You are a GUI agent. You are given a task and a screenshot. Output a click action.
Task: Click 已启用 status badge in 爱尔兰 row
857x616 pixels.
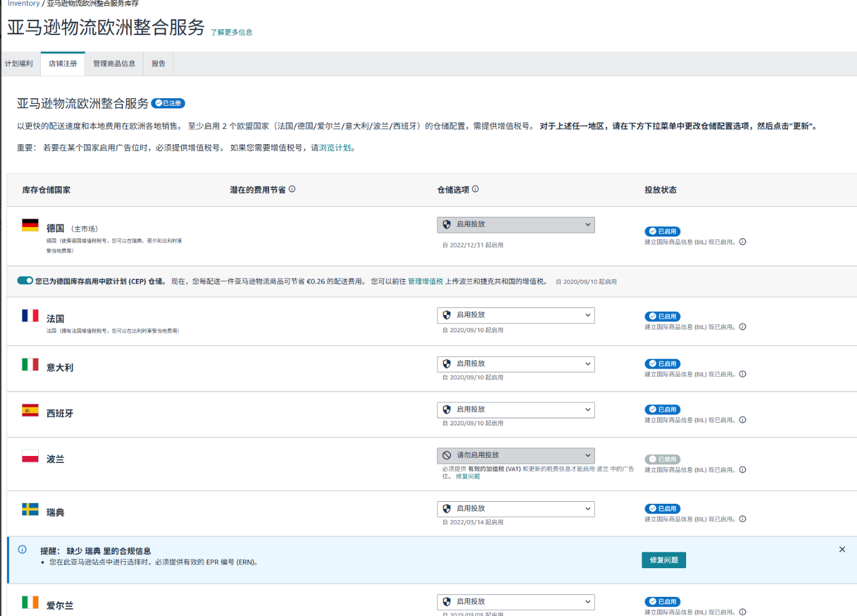coord(663,601)
